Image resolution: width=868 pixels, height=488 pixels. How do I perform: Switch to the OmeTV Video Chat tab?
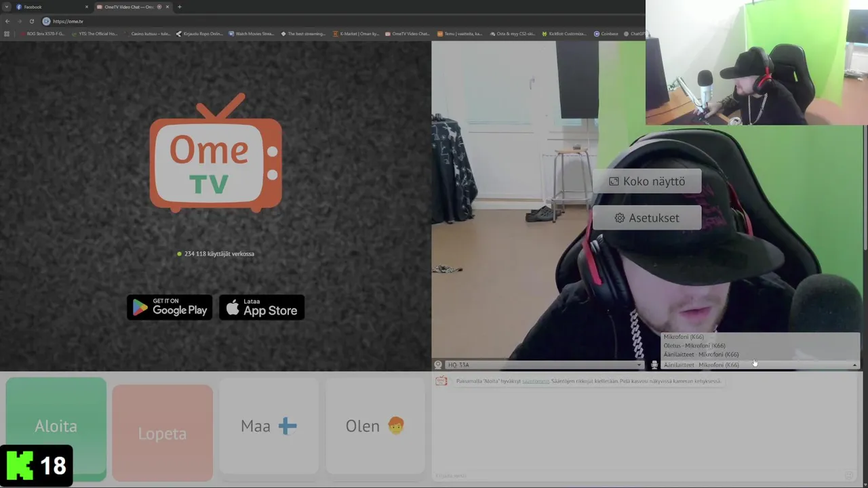click(x=132, y=7)
